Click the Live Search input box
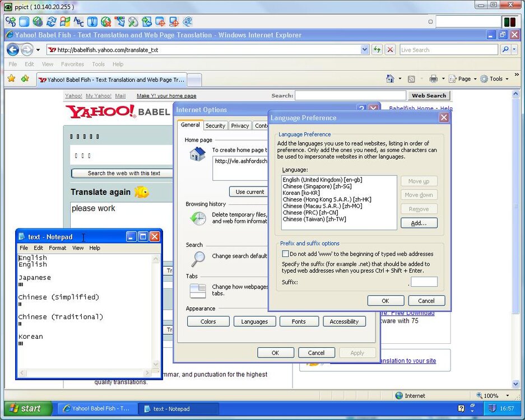 [449, 50]
